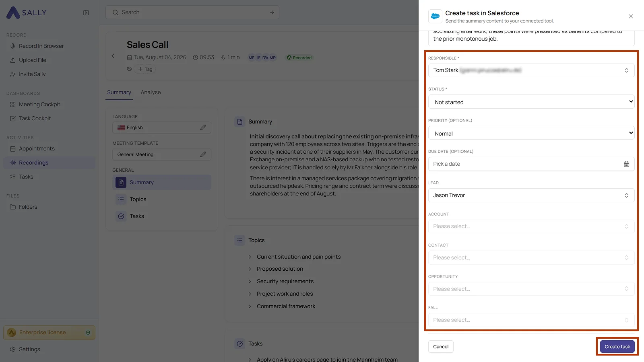Open the Lead dropdown Jason Trevor
Viewport: 644px width, 362px height.
point(531,195)
